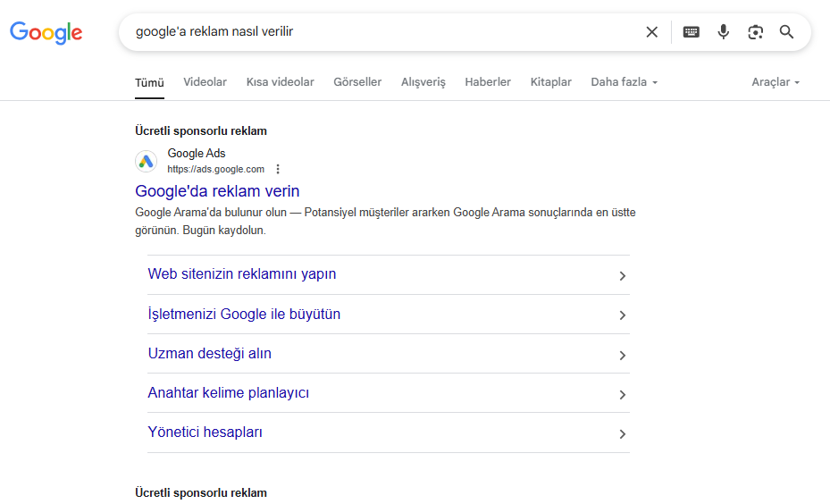Open the Yönetici hesapları sitelink
This screenshot has height=504, width=830.
pos(205,433)
